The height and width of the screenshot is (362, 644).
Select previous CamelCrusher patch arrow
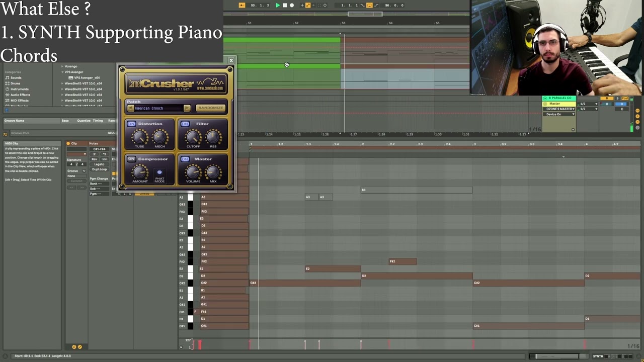coord(131,108)
